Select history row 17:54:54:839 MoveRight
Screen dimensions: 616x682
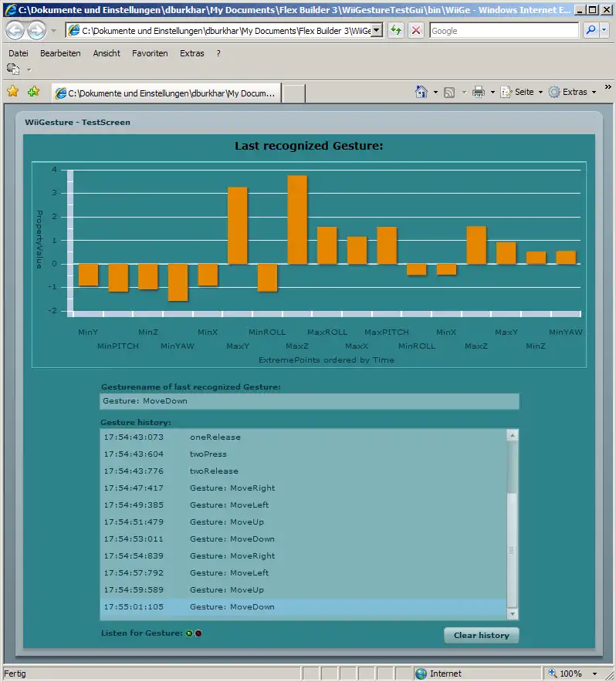(x=303, y=556)
